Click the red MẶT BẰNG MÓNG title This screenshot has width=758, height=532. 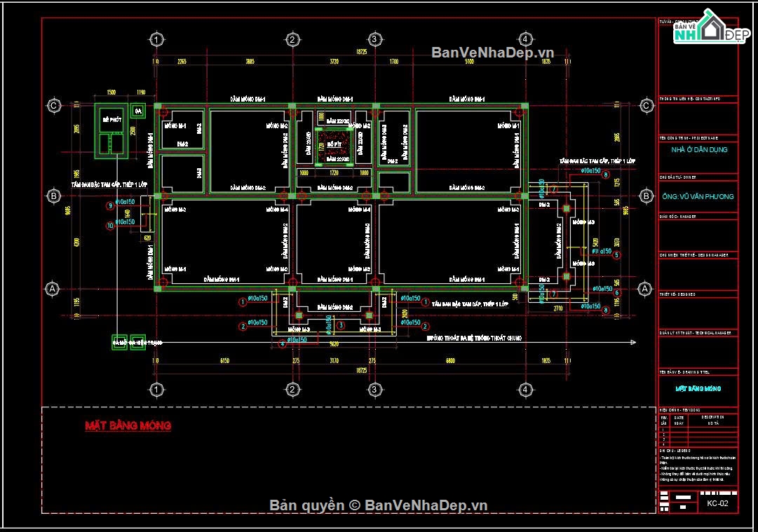click(x=128, y=425)
